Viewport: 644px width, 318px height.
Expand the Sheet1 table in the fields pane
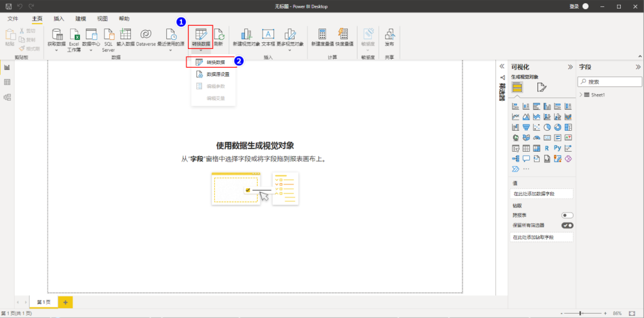coord(581,95)
